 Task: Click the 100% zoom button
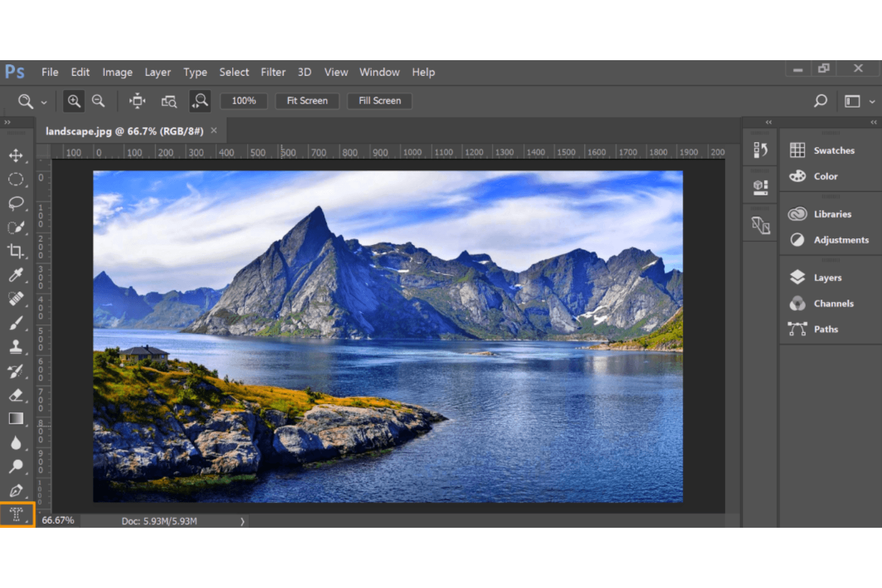(x=244, y=101)
